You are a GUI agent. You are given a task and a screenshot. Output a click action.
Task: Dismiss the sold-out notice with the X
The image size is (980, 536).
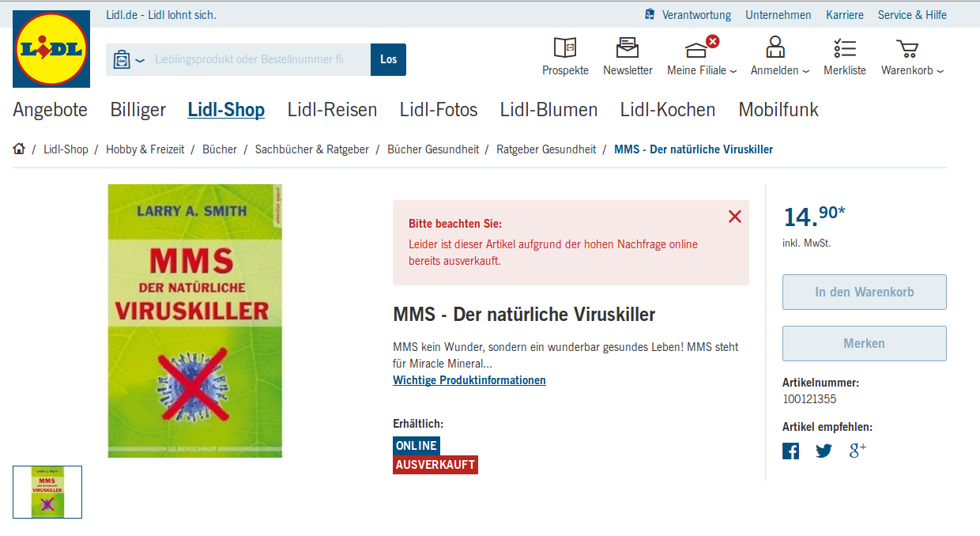(735, 216)
